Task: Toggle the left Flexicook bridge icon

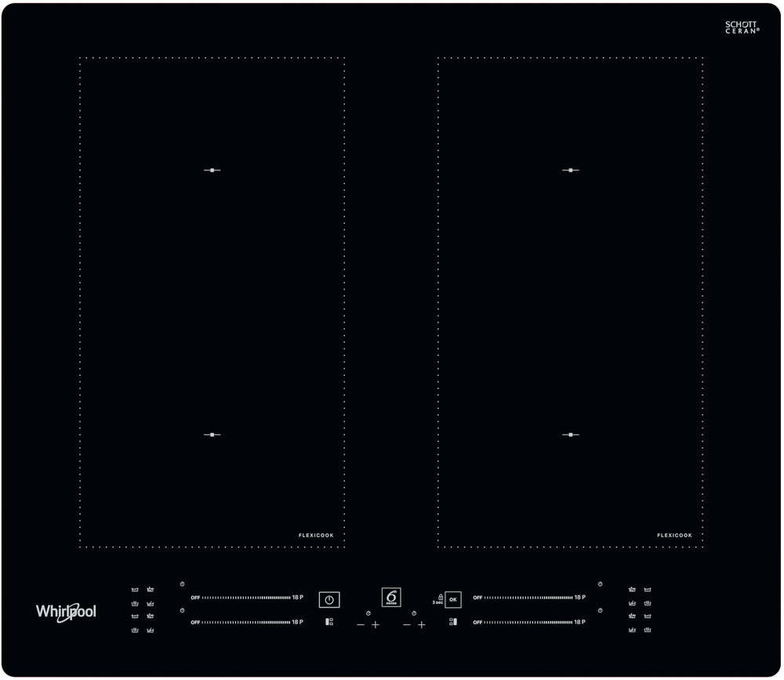Action: (x=329, y=620)
